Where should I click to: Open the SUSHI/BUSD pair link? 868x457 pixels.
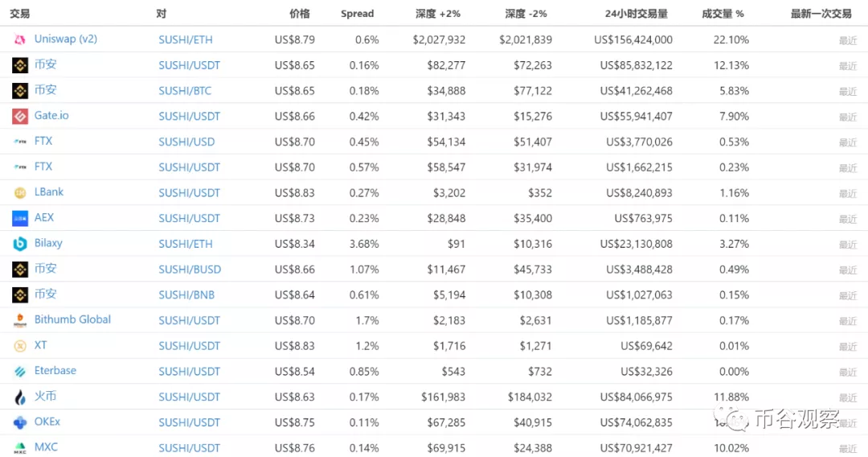190,270
